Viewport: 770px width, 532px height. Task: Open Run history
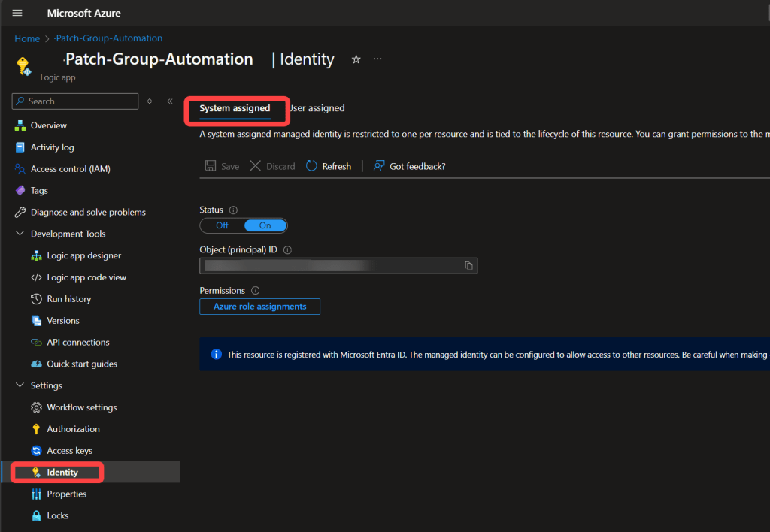point(68,299)
